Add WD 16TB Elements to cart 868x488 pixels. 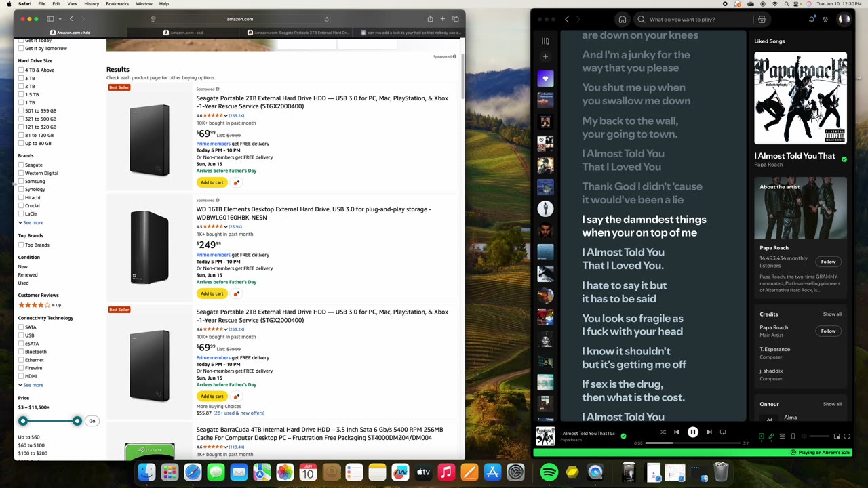(212, 293)
